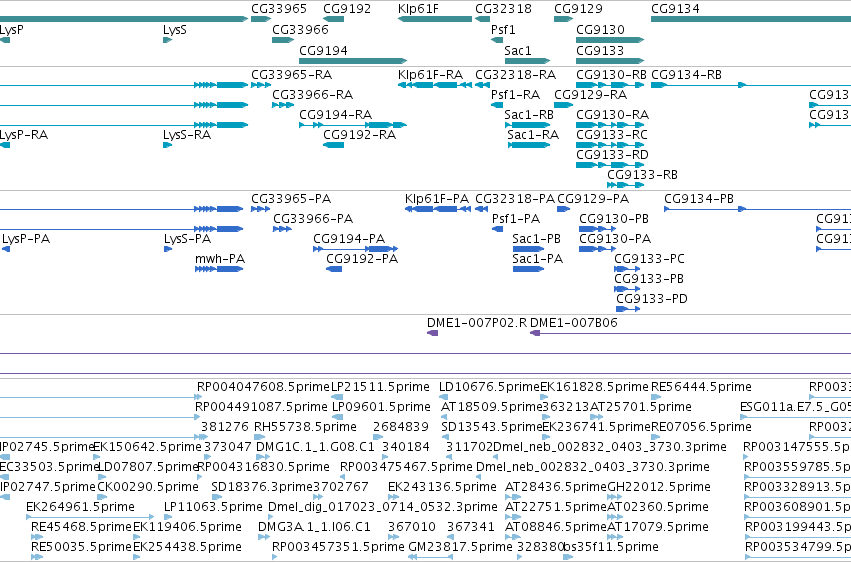The width and height of the screenshot is (851, 562).
Task: Click transcript CG33966-RA label
Action: click(313, 94)
